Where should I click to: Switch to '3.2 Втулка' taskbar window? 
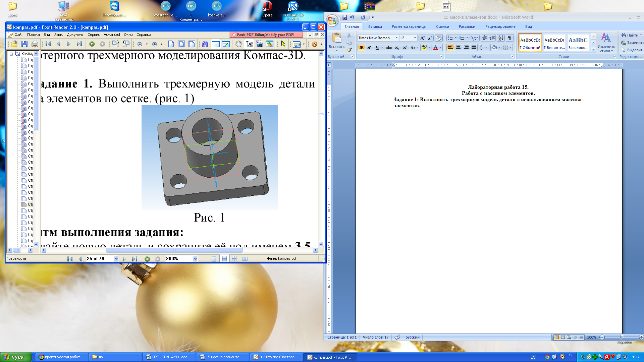(276, 357)
